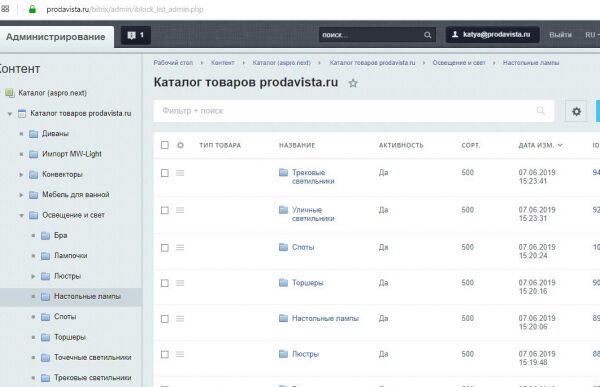Open the RU language dropdown
600x387 pixels.
coord(592,35)
